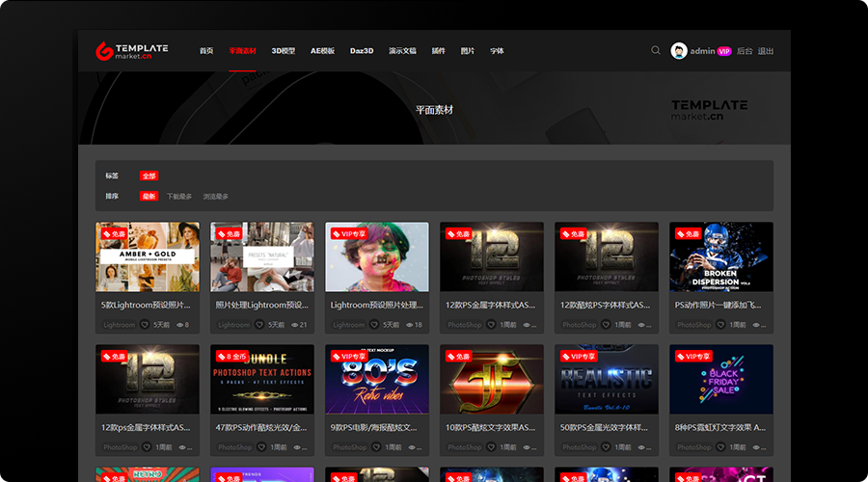Screen dimensions: 868x482
Task: Click eye icon showing 18 views
Action: tap(409, 325)
